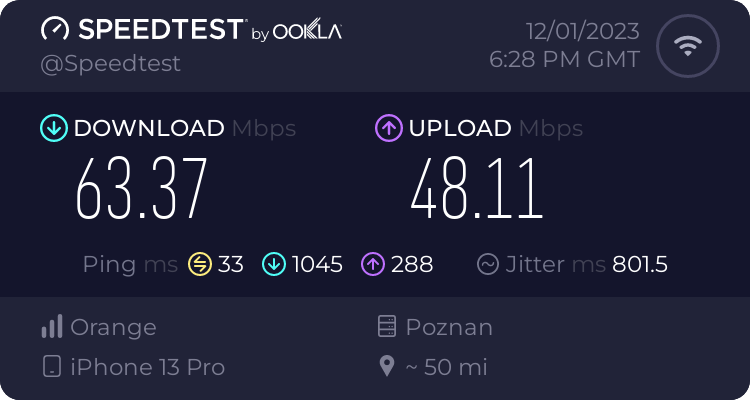Click the download arrow icon beside DOWNLOAD
The image size is (750, 400).
click(x=53, y=128)
